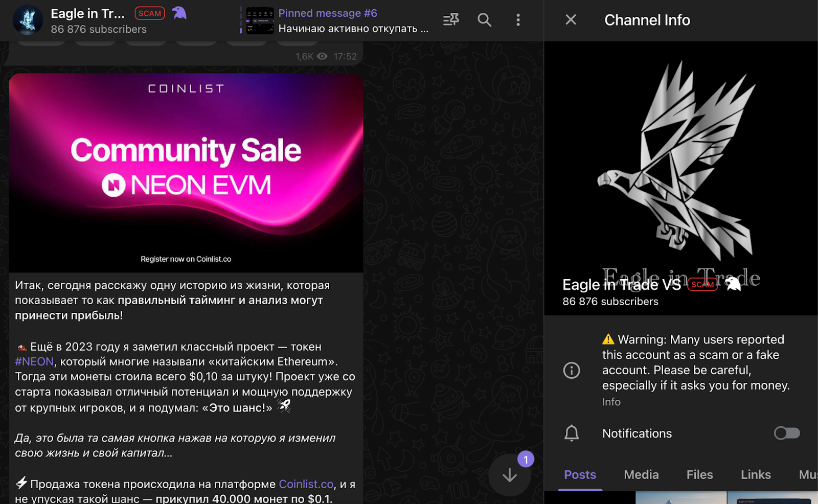Image resolution: width=818 pixels, height=504 pixels.
Task: Click the Notifications label
Action: coord(637,433)
